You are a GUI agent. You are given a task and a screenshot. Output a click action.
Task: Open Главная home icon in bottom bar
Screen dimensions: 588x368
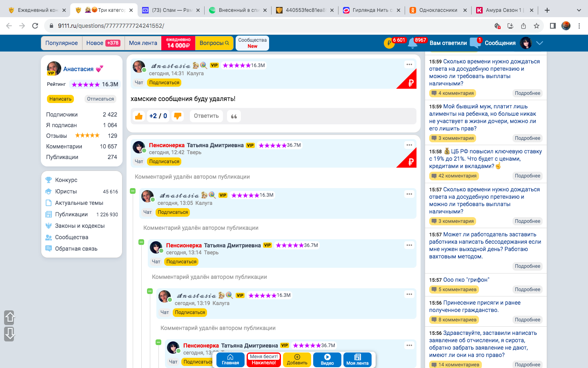point(230,359)
